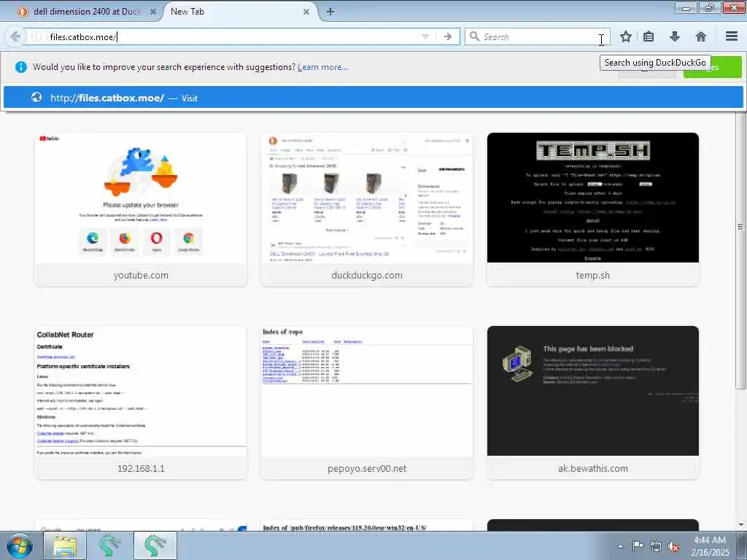Click the taskbar clock 4:44 AM
Screen dimensions: 747x560
(710, 540)
